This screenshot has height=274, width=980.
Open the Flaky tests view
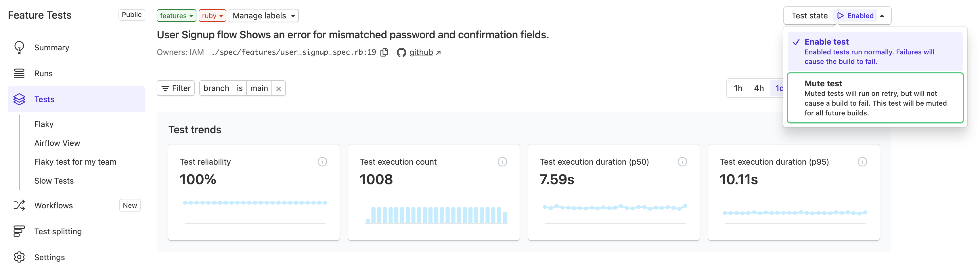pyautogui.click(x=44, y=124)
